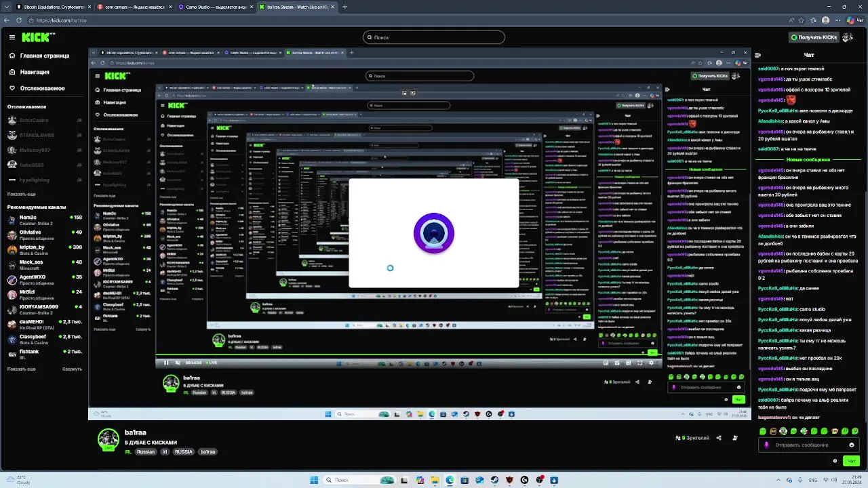Screen dimensions: 868x488
Task: Collapse recommended list with Свернуть
Action: (72, 369)
